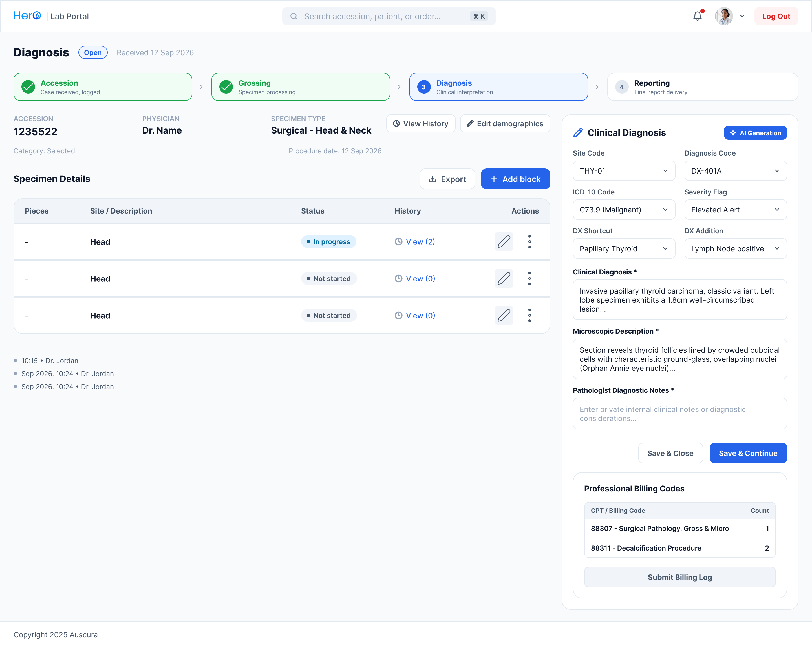Expand the ICD-10 Code dropdown
This screenshot has width=812, height=648.
(624, 210)
